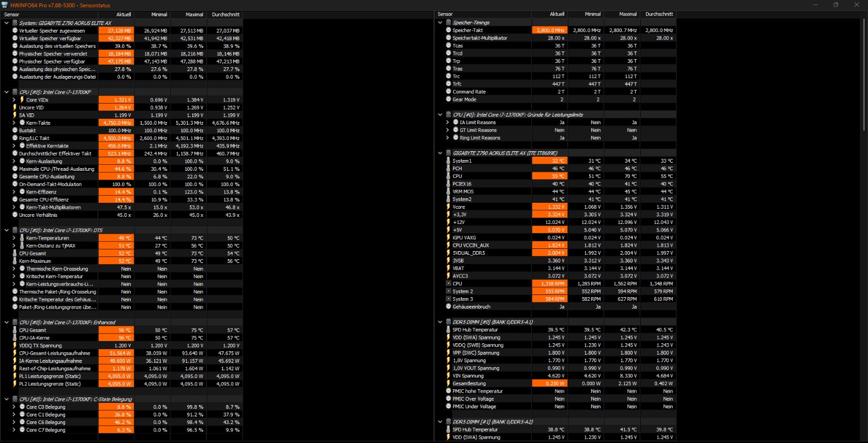
Task: Click the circle icon beside Virtueller Speicher zugewiesen
Action: point(15,31)
